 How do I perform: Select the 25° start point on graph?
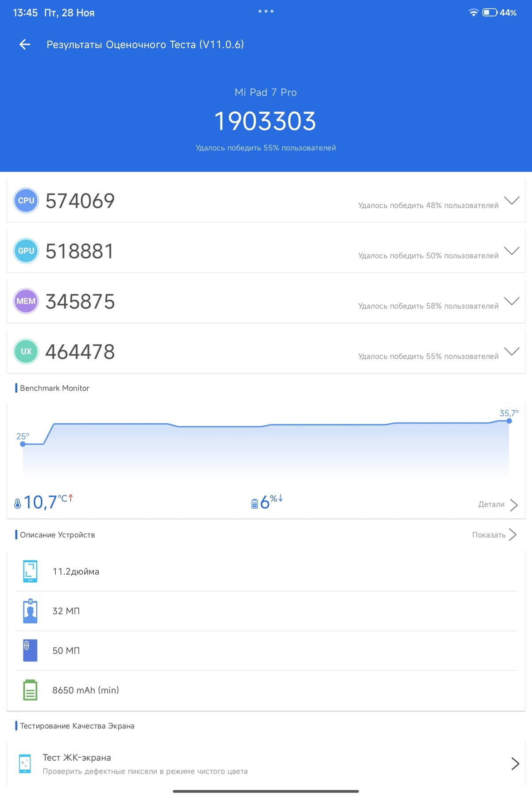[x=23, y=444]
